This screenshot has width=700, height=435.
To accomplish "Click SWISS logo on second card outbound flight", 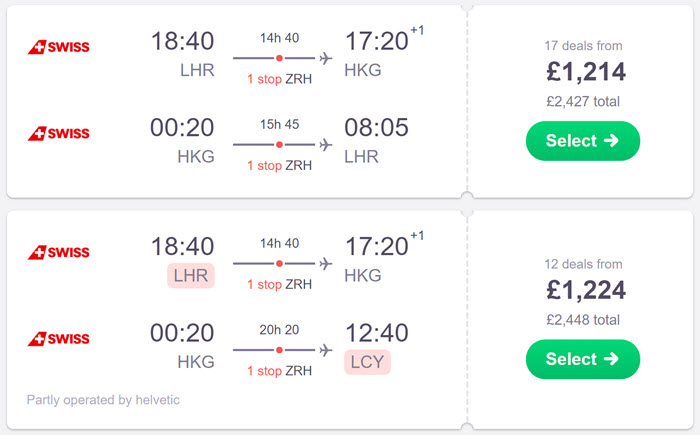I will click(x=58, y=252).
